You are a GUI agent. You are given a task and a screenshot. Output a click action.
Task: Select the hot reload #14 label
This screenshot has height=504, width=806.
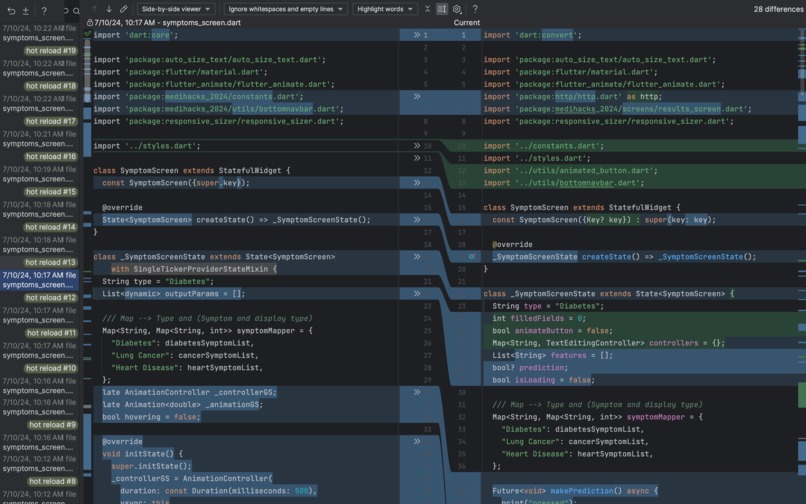click(51, 227)
